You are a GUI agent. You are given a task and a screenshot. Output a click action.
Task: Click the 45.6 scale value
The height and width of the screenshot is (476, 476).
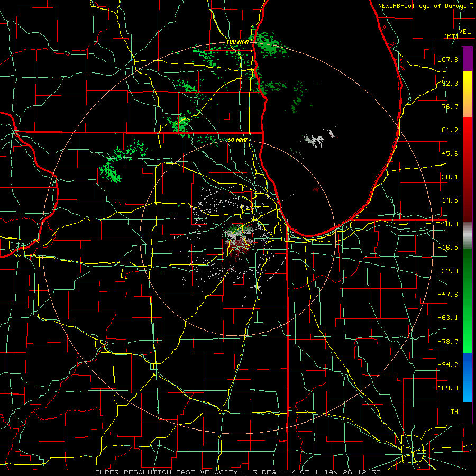pyautogui.click(x=450, y=153)
